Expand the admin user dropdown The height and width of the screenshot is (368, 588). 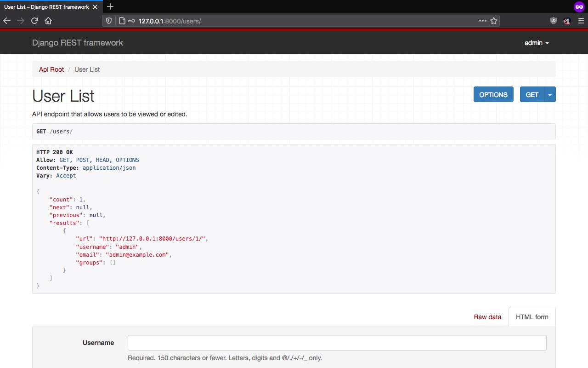click(537, 43)
